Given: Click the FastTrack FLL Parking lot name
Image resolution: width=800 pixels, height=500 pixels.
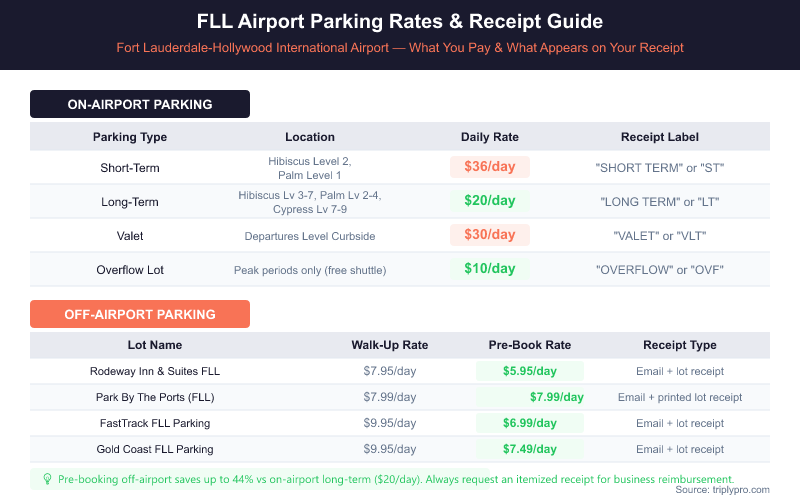Looking at the screenshot, I should tap(155, 423).
